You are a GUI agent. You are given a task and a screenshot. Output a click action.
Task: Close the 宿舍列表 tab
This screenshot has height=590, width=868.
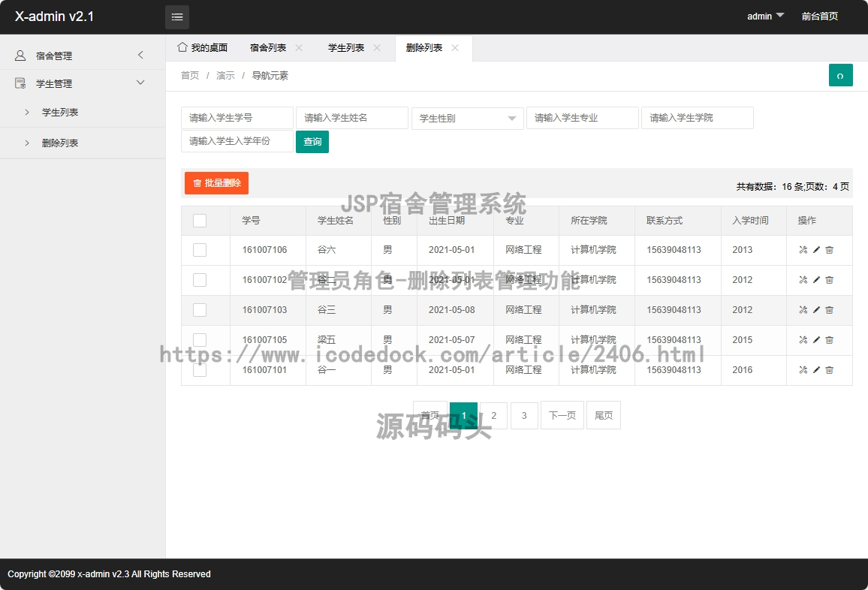coord(299,47)
